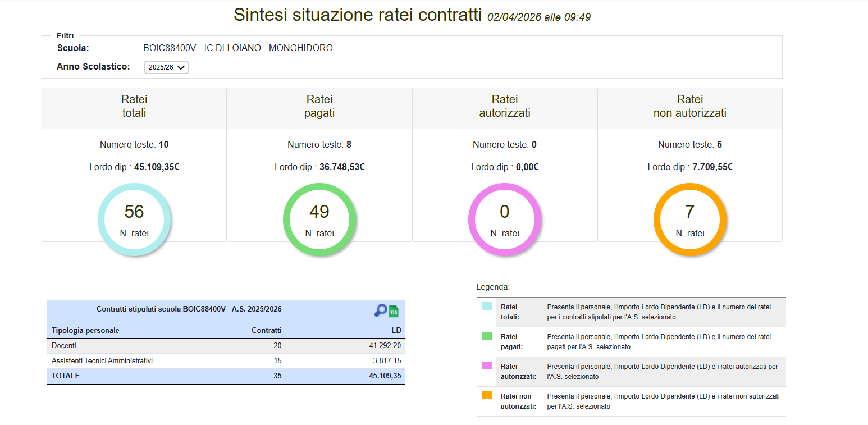Click the magnifying glass detail icon
The image size is (868, 425).
click(x=380, y=311)
